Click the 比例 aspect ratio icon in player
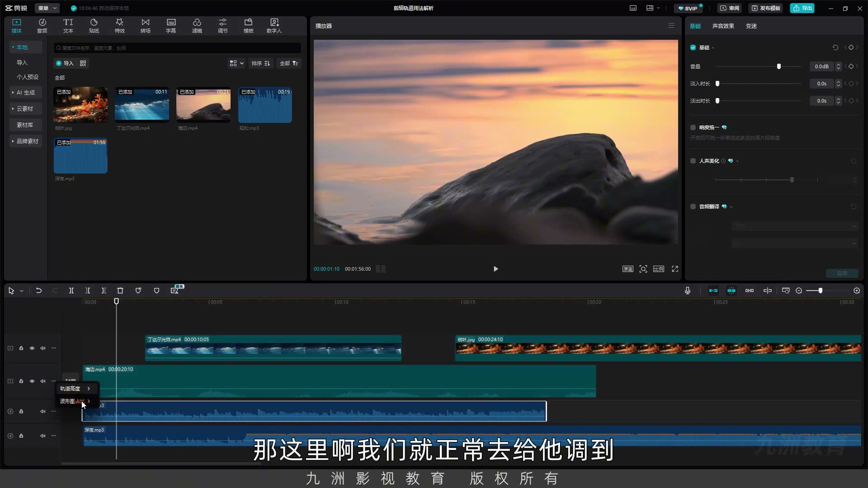Image resolution: width=868 pixels, height=488 pixels. click(x=659, y=269)
